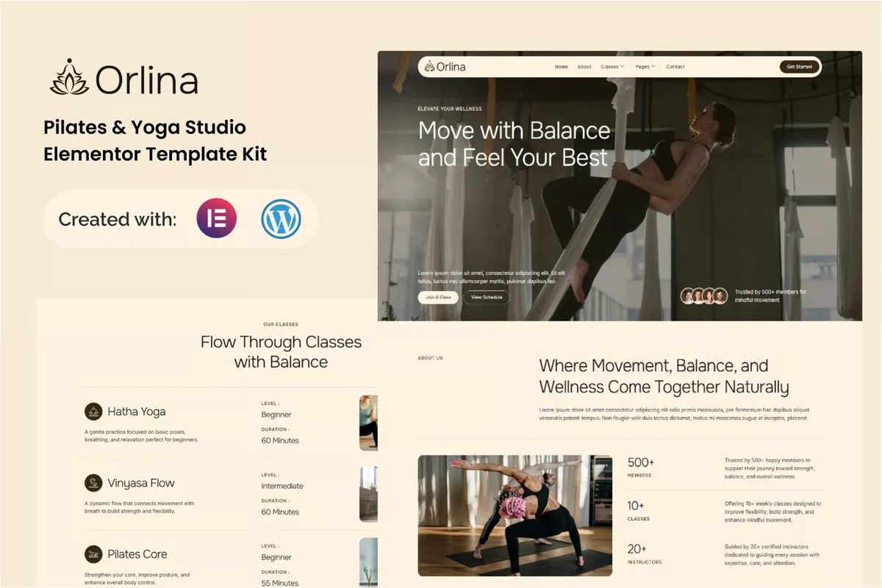The image size is (882, 588).
Task: Click the '500+' members statistic
Action: (641, 462)
